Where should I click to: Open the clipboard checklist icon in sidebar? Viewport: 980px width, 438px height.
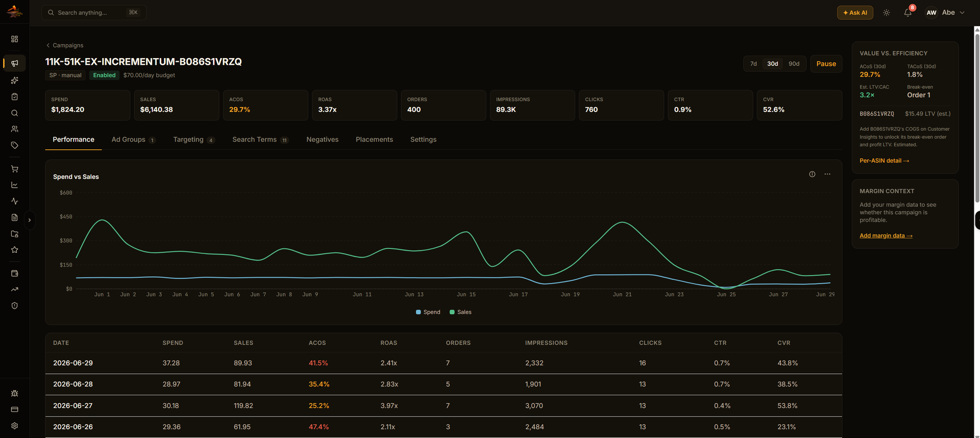14,96
